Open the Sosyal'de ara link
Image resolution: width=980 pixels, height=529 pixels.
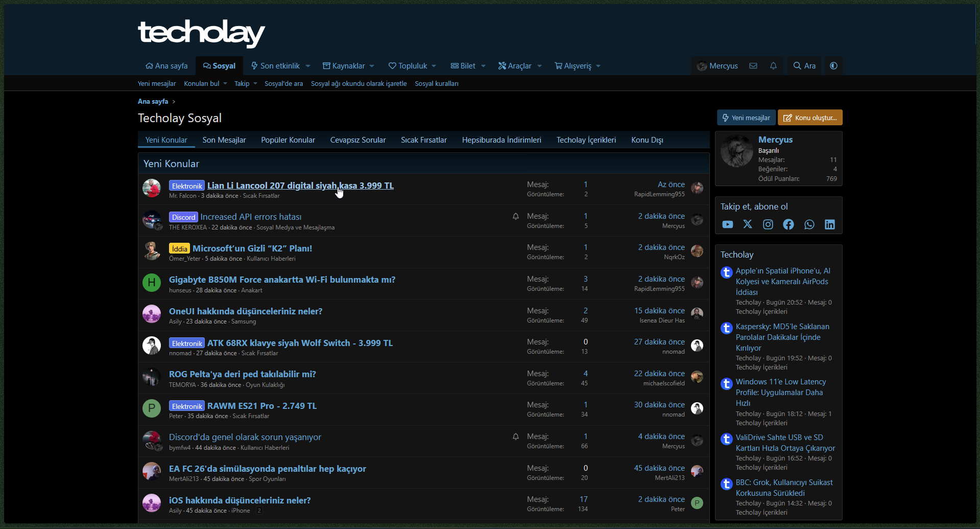(283, 84)
